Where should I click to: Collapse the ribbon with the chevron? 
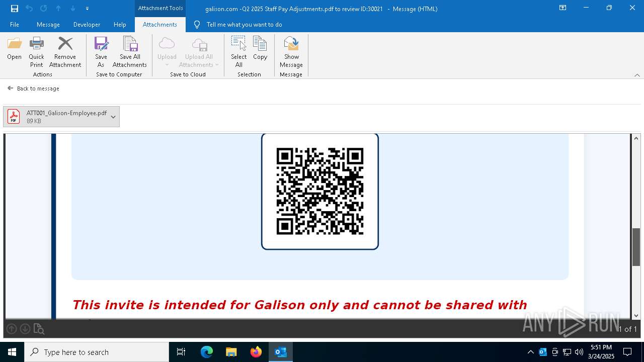[x=637, y=75]
